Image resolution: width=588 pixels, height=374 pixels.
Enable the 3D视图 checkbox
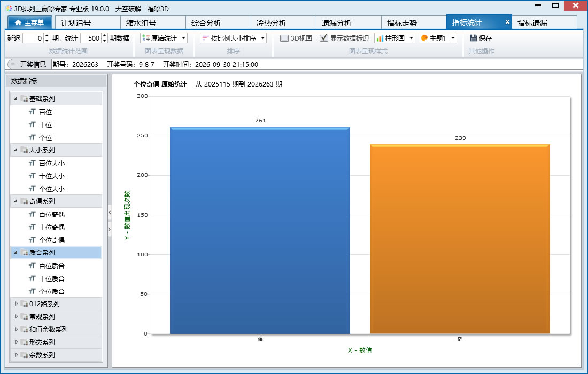(x=284, y=38)
